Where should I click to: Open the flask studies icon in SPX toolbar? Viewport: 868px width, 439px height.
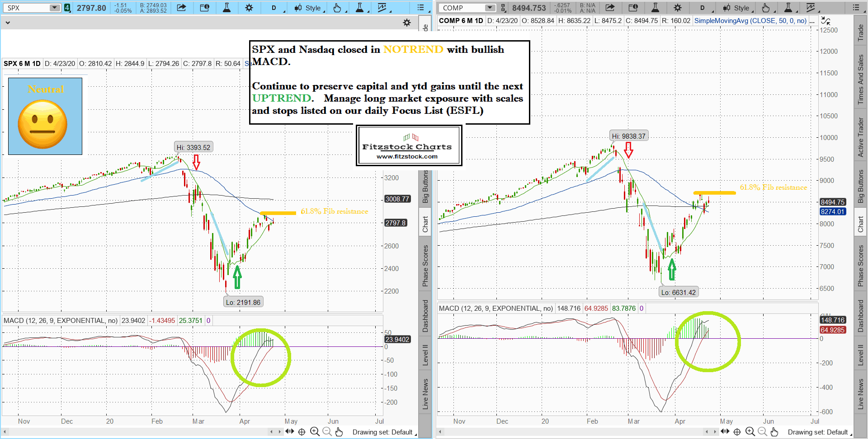click(227, 8)
